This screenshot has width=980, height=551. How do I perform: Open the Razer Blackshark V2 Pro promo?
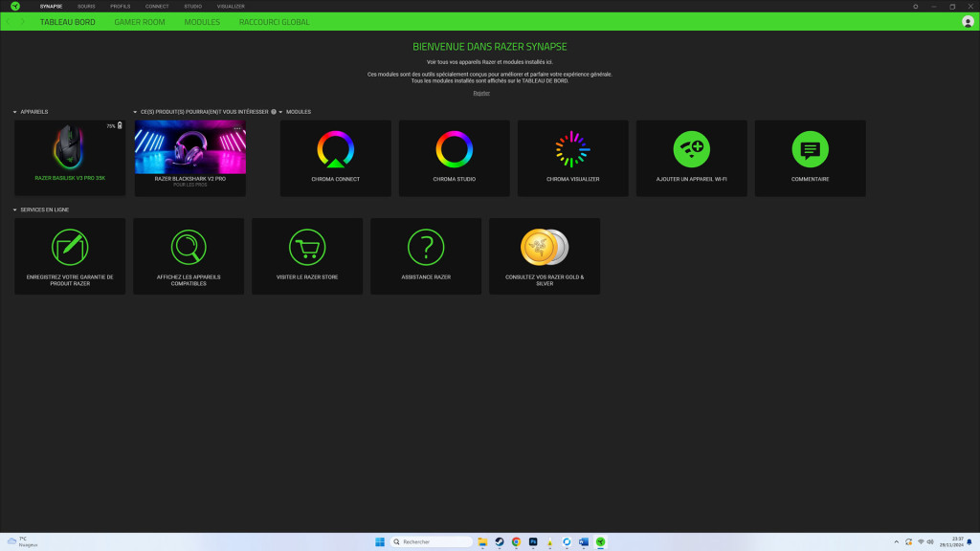(x=190, y=158)
